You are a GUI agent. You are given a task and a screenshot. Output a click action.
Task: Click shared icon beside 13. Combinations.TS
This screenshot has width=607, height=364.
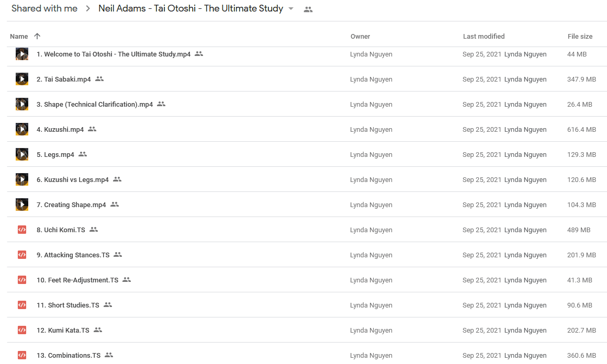pyautogui.click(x=109, y=355)
